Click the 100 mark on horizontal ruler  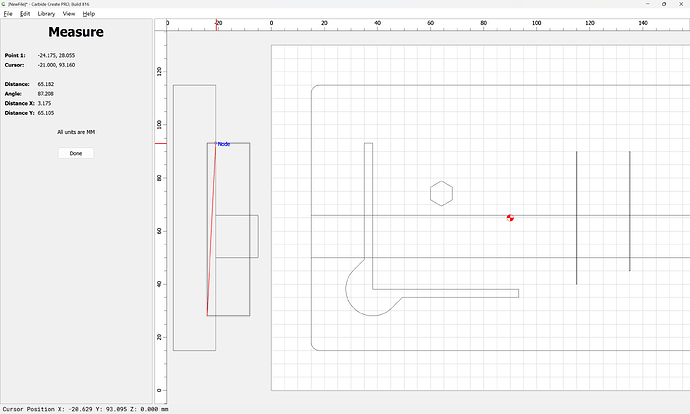[x=536, y=23]
